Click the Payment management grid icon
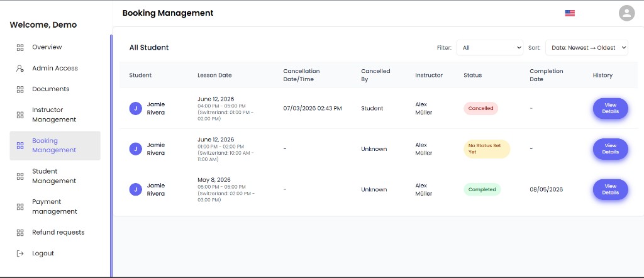The height and width of the screenshot is (278, 644). [19, 206]
